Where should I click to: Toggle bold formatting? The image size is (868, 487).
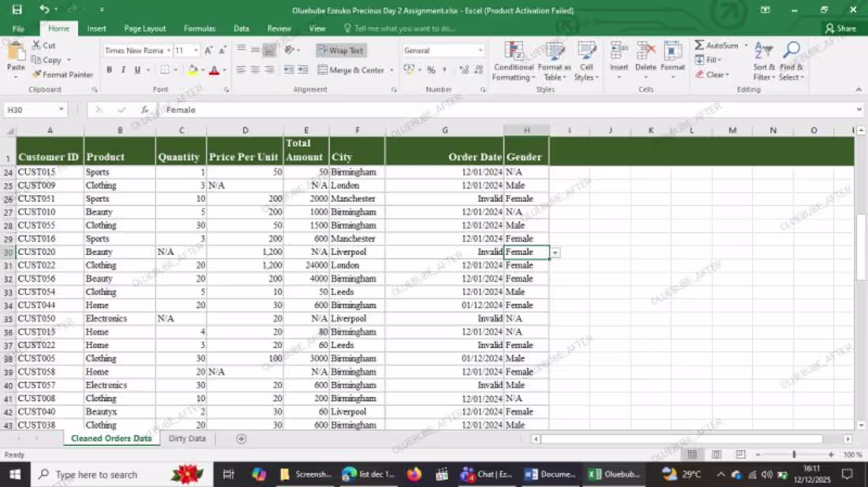point(109,69)
